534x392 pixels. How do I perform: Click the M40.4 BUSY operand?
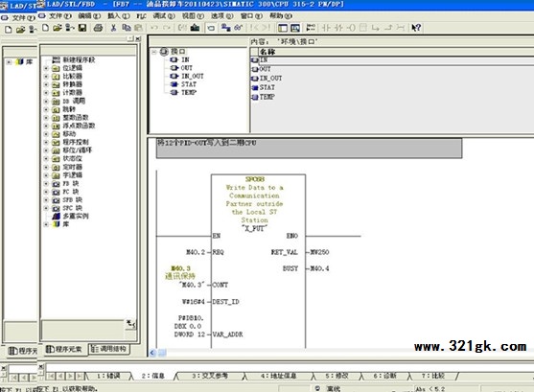pyautogui.click(x=320, y=268)
